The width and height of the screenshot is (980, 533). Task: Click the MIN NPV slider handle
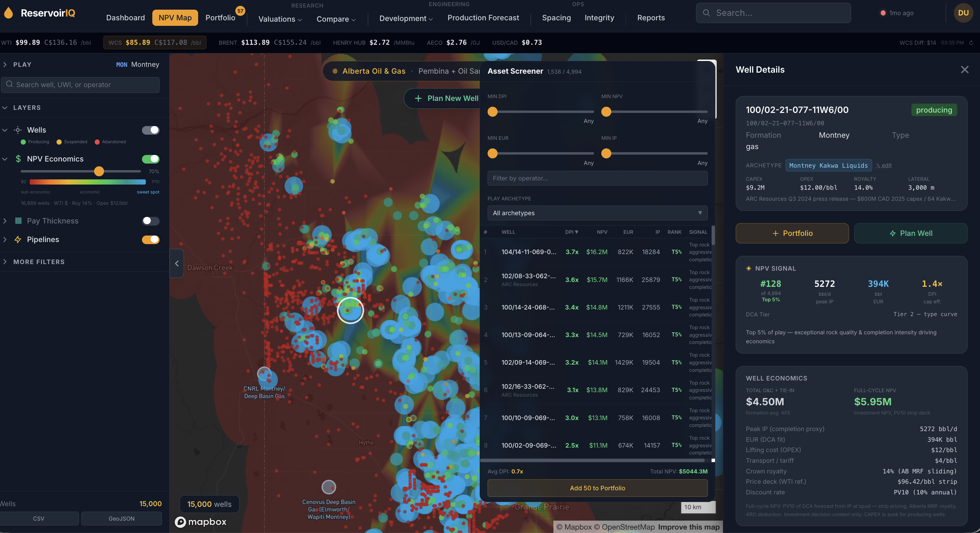tap(606, 112)
